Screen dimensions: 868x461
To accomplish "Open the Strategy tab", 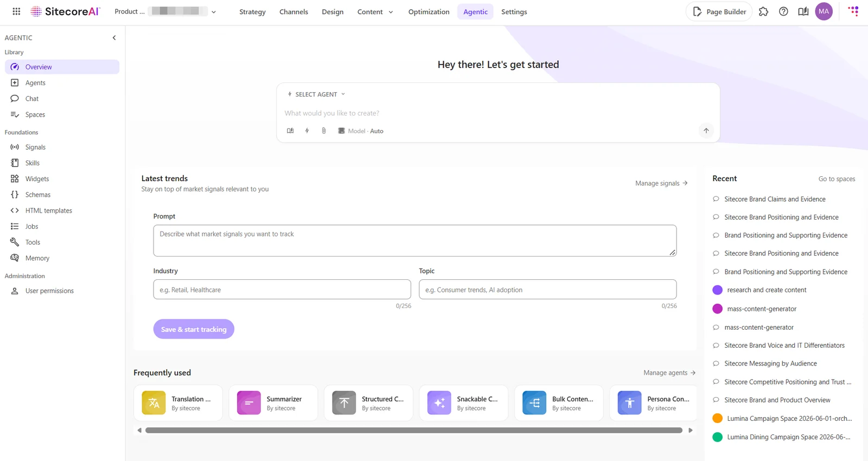I will tap(252, 11).
